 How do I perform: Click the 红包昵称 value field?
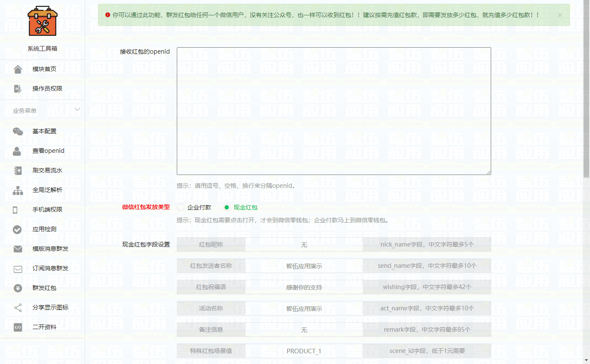pos(304,244)
